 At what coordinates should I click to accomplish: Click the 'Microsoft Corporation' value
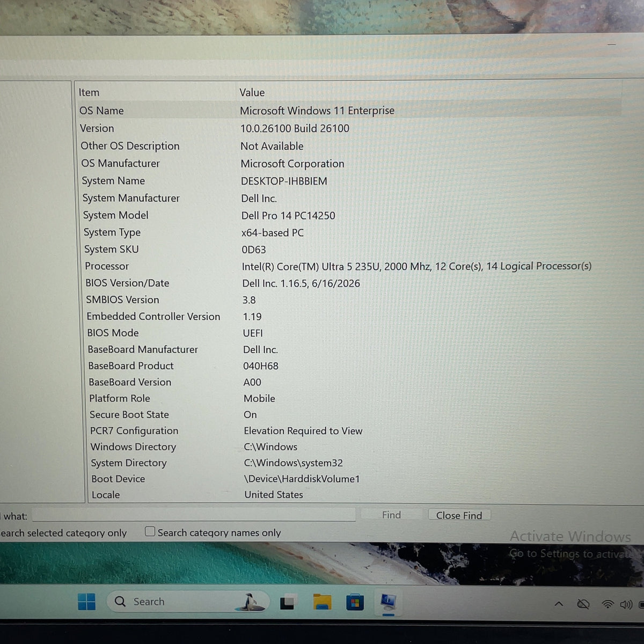[292, 164]
